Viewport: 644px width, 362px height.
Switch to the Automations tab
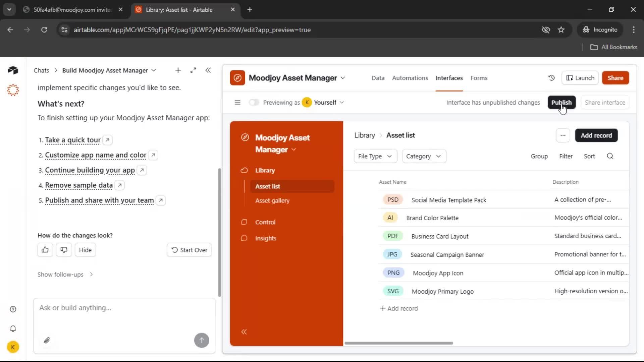click(410, 78)
